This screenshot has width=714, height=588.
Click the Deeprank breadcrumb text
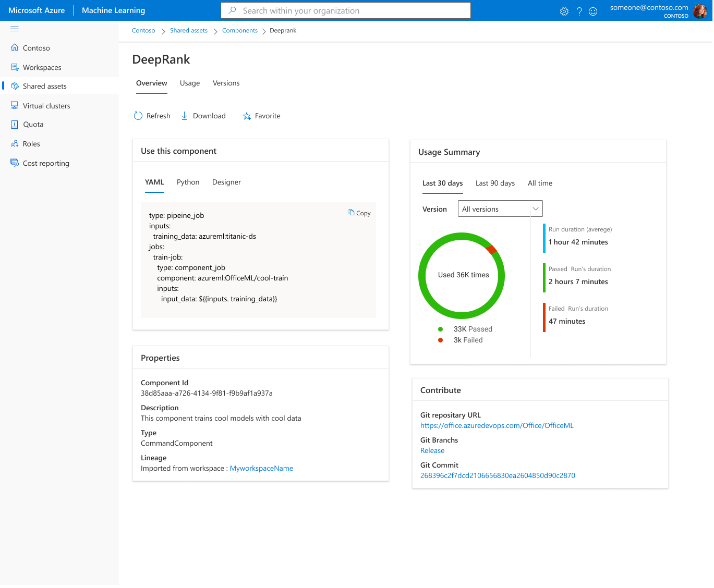tap(283, 31)
